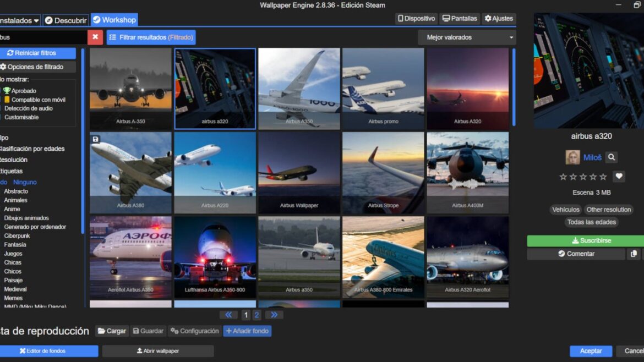This screenshot has width=644, height=362.
Task: Click the wallpaper grid scrollbar
Action: (514, 87)
